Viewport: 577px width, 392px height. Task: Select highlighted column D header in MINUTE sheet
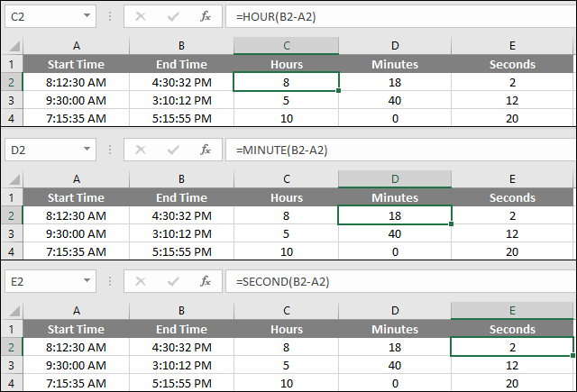(x=395, y=179)
